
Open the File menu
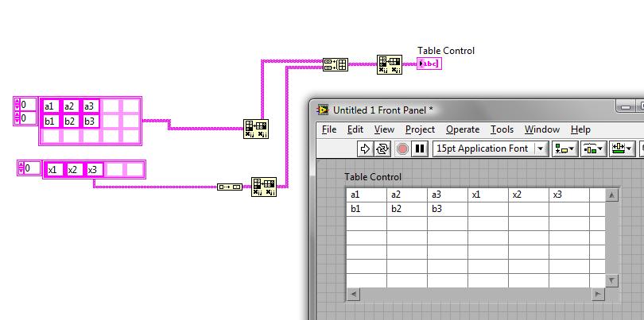(x=329, y=129)
